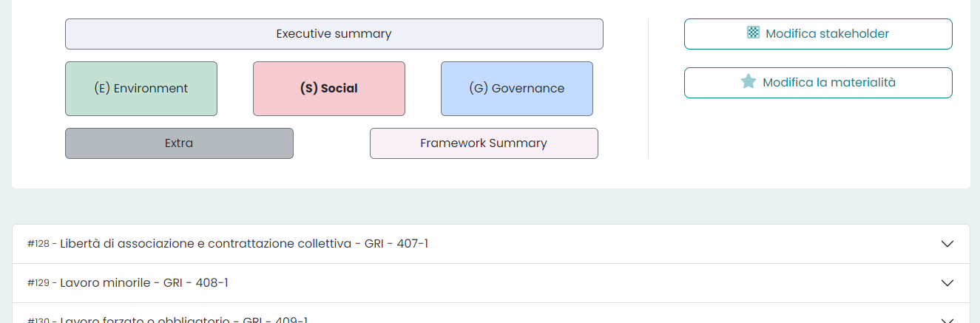Click the GRI 407-1 row title text

tap(244, 244)
